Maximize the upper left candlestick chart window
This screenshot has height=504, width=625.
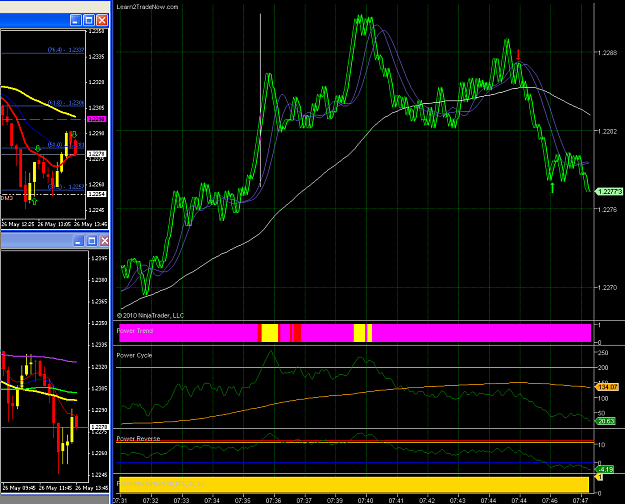click(x=89, y=20)
